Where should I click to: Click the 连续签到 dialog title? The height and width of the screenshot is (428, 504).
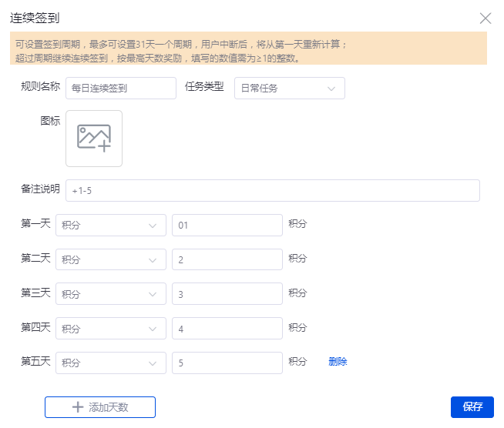[x=35, y=18]
